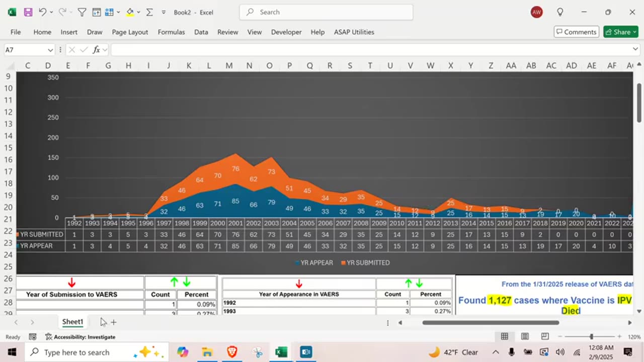Viewport: 644px width, 362px height.
Task: Click the Year of Appearance in VAERS header
Action: [299, 294]
